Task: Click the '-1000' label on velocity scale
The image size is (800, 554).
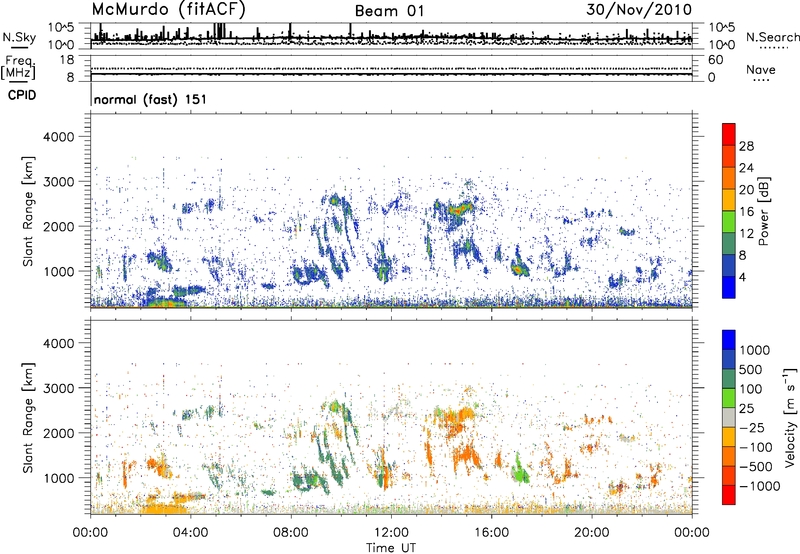Action: point(759,486)
